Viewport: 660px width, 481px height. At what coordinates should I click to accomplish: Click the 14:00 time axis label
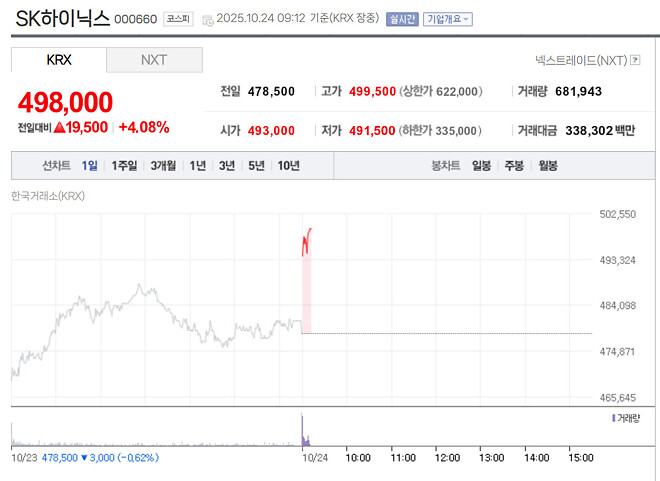pyautogui.click(x=537, y=458)
